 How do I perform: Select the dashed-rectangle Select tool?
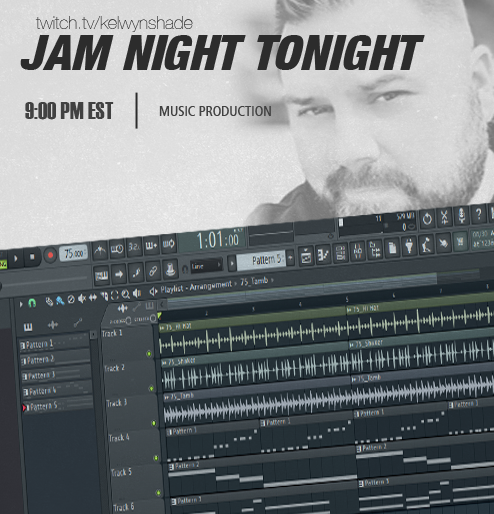pos(115,295)
